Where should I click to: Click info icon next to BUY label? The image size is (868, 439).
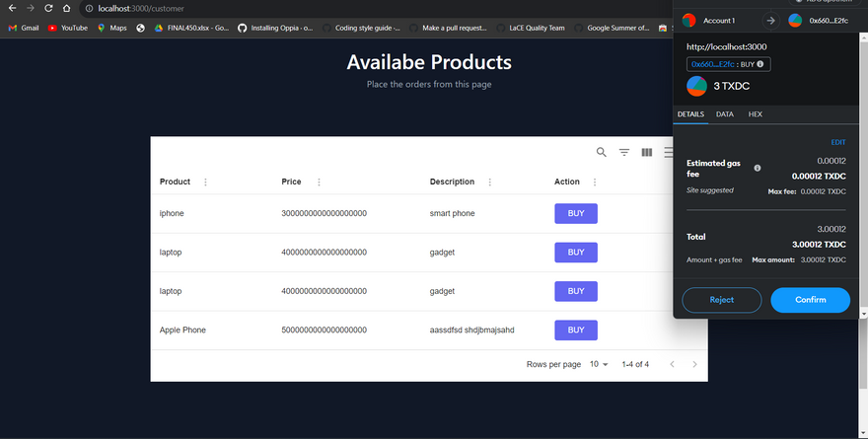pyautogui.click(x=760, y=64)
